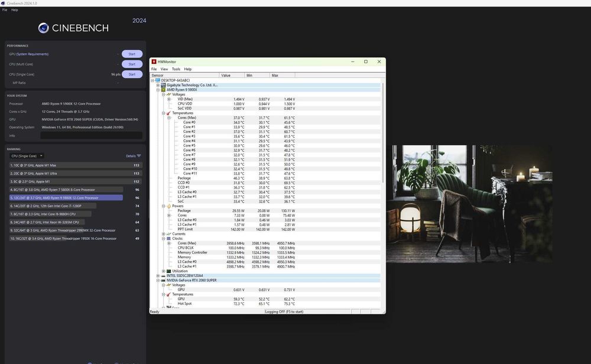
Task: Select the CCD #0 temperature row
Action: (x=265, y=183)
